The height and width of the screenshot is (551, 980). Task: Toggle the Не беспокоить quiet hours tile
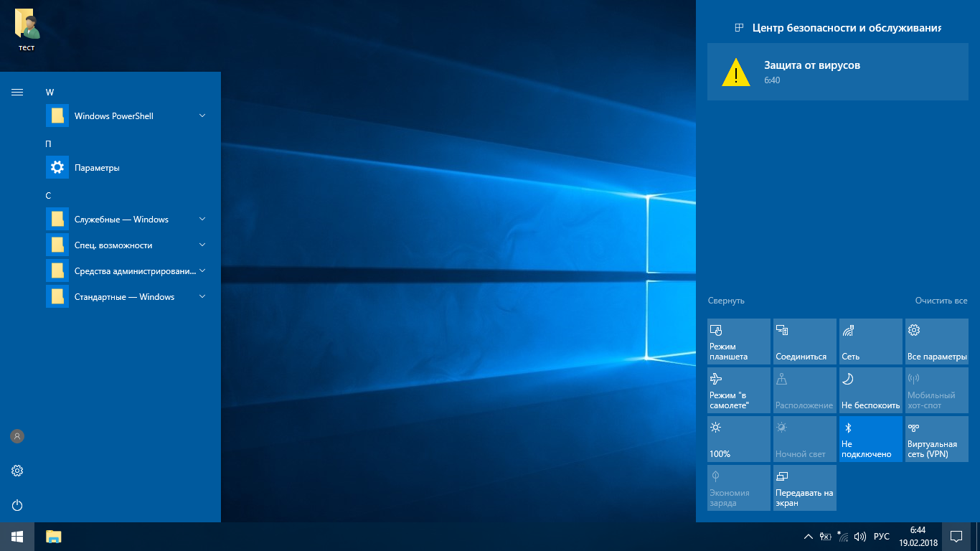click(x=871, y=390)
